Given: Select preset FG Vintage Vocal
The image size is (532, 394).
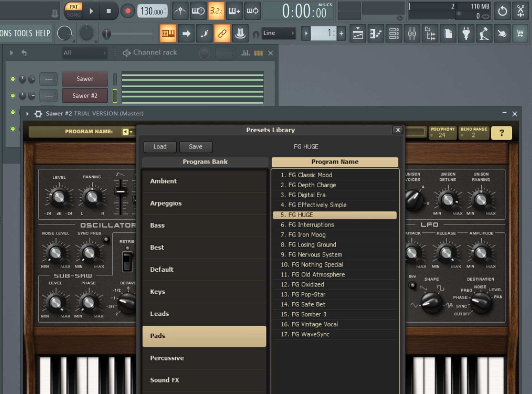Looking at the screenshot, I should (x=335, y=324).
